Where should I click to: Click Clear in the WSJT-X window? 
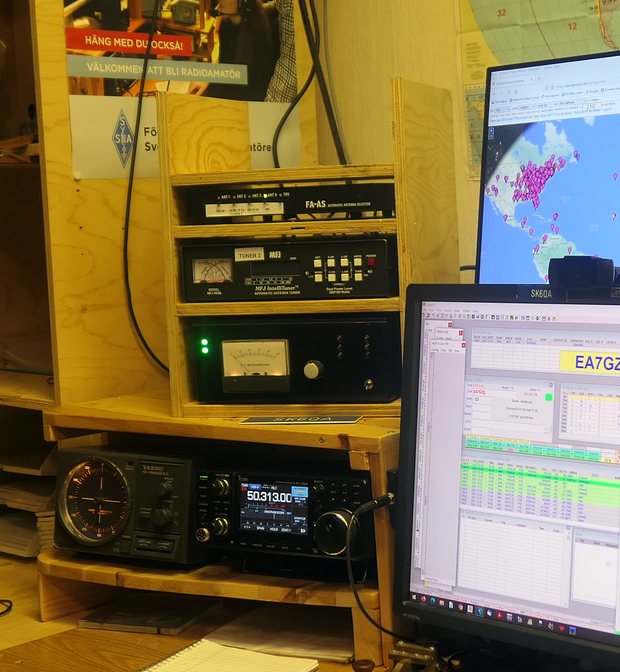click(444, 350)
